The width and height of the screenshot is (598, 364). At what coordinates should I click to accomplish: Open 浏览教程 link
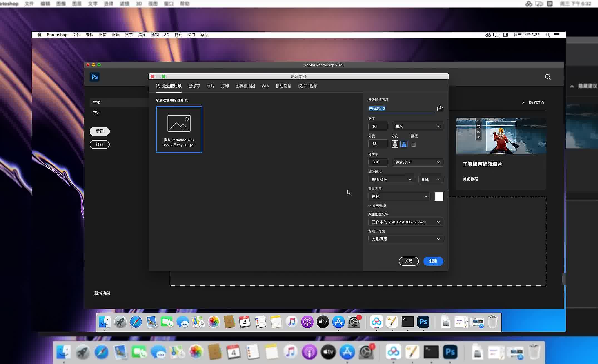click(470, 179)
